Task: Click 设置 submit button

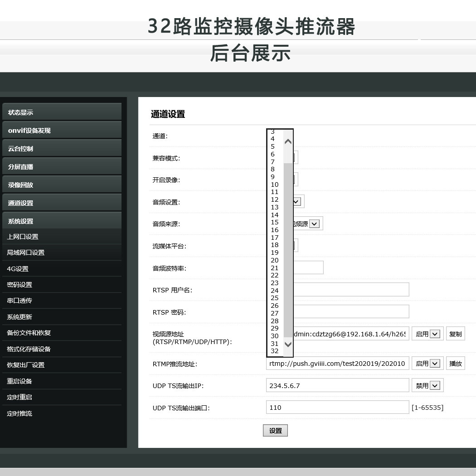Action: click(x=275, y=431)
